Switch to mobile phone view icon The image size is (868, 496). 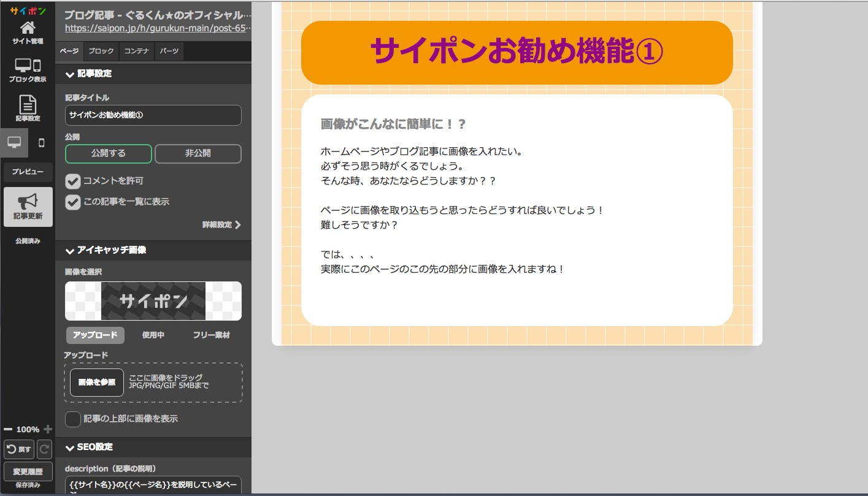click(x=42, y=143)
